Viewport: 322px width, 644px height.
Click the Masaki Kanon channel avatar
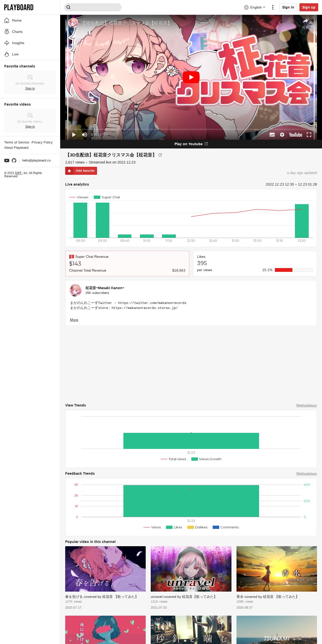(75, 290)
